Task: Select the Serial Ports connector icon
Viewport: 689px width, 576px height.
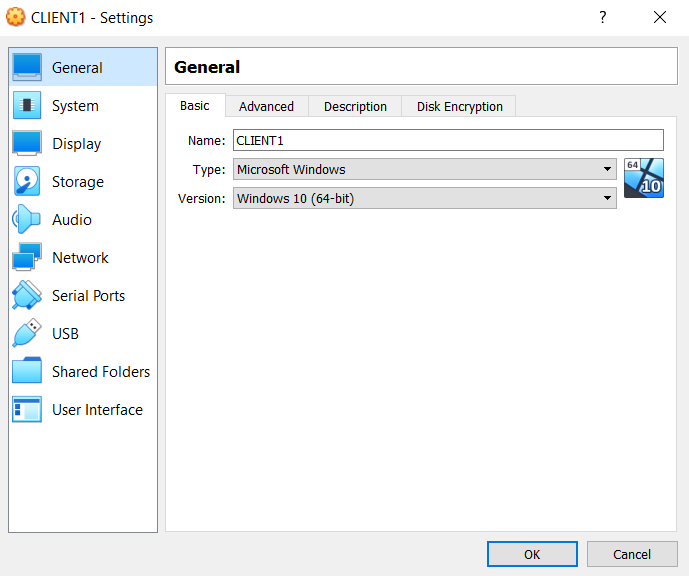Action: pos(27,295)
